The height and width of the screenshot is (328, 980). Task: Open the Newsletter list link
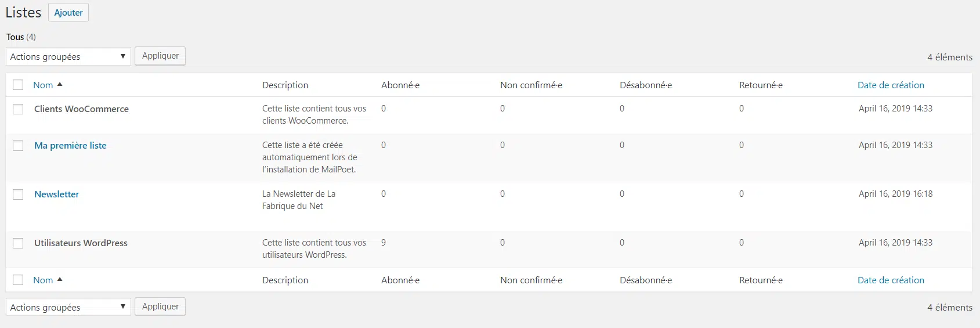click(56, 194)
